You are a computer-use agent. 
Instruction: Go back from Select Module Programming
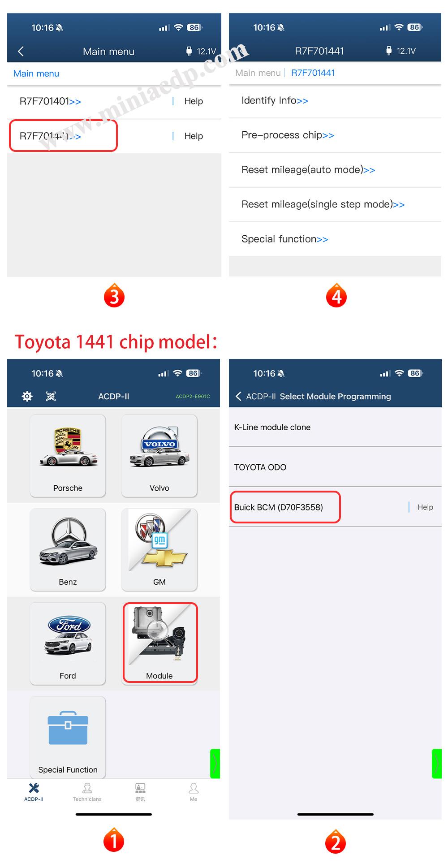[x=238, y=396]
